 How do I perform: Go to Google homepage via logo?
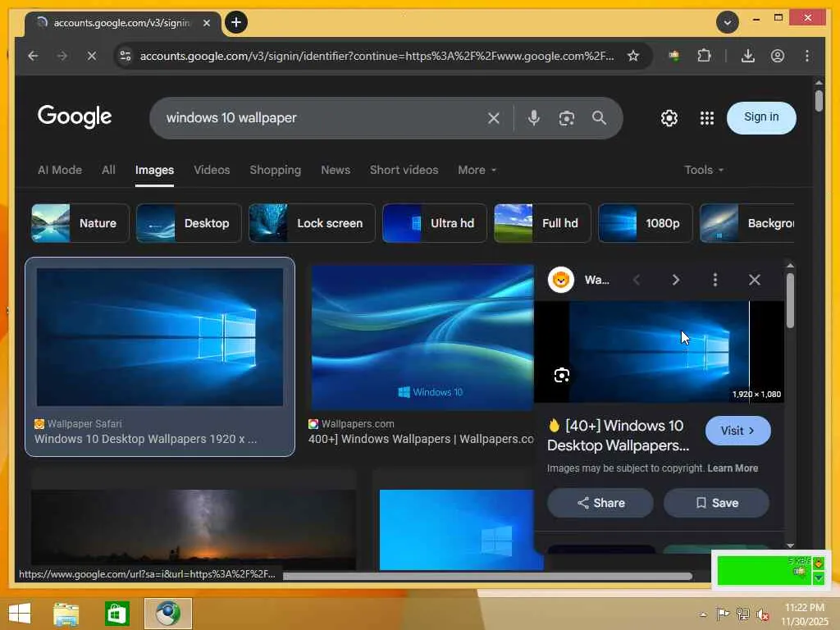tap(75, 116)
